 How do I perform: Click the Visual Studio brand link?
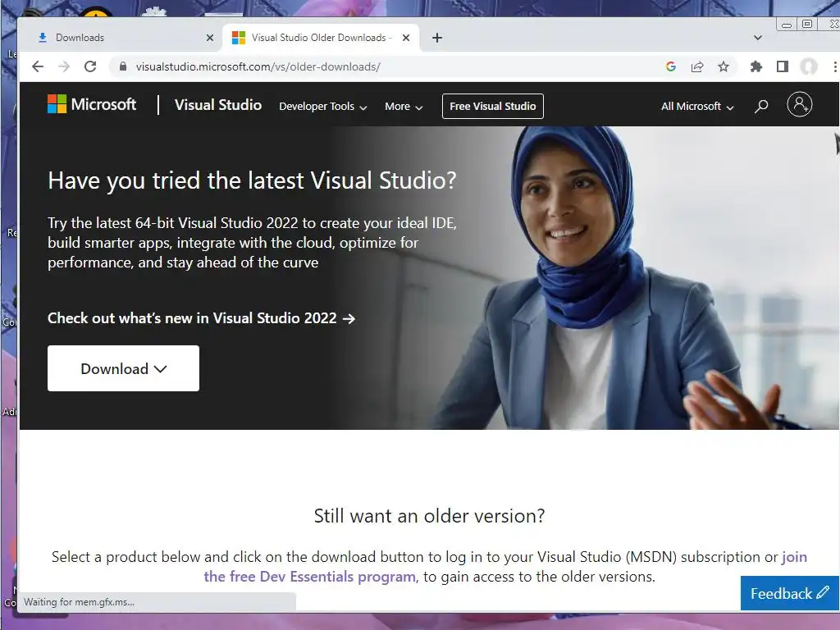218,104
